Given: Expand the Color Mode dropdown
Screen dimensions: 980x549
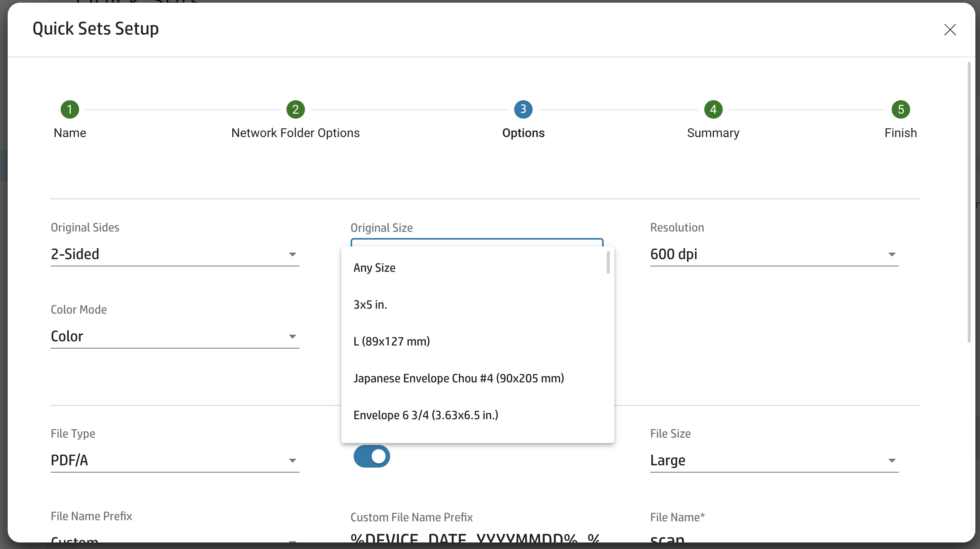Looking at the screenshot, I should (x=293, y=336).
